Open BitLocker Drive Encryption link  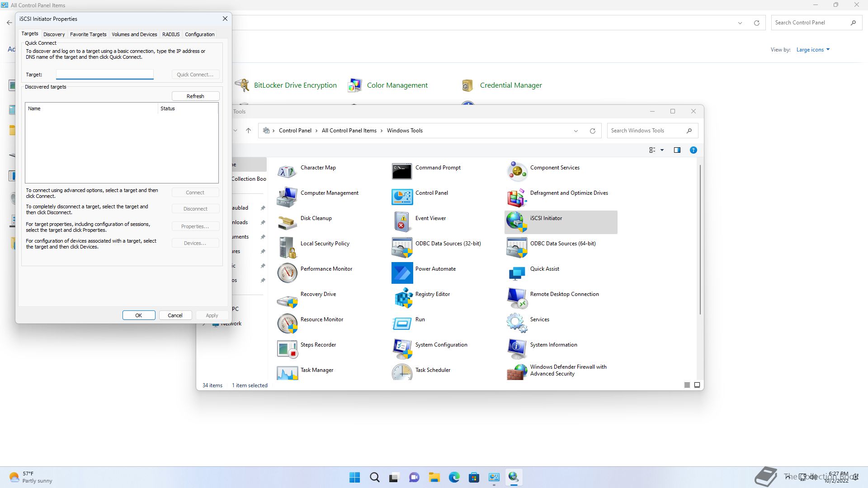coord(295,85)
